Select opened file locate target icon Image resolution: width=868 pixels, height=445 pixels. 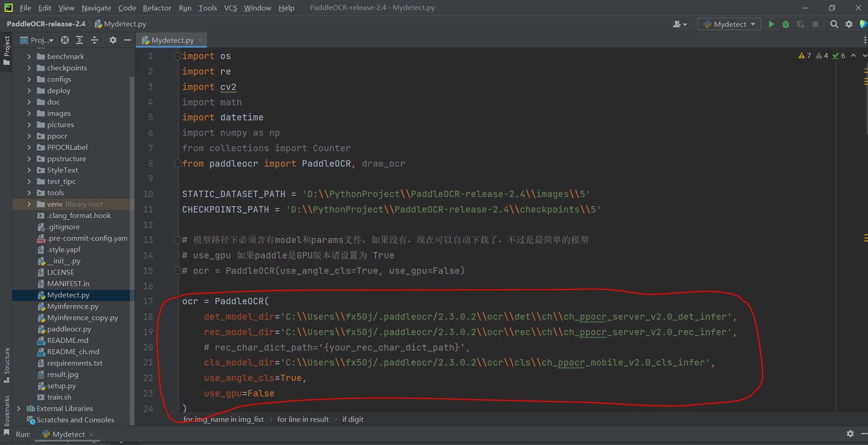click(x=65, y=40)
